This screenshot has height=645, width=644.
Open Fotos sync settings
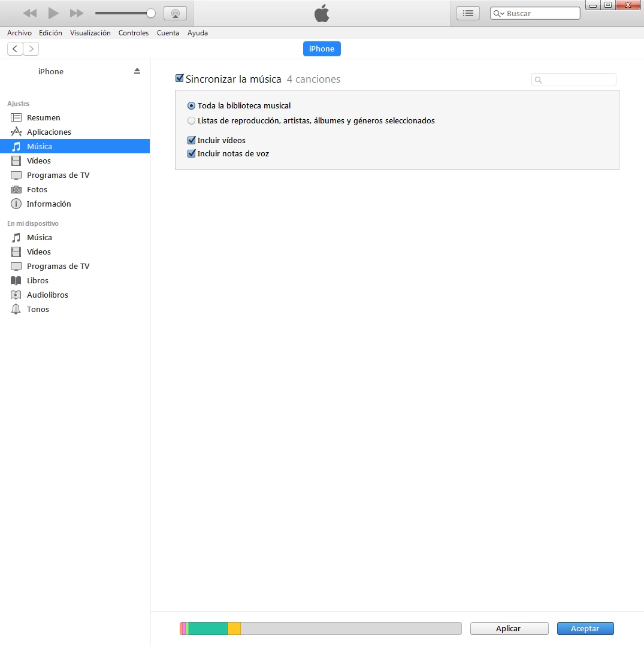[x=37, y=189]
